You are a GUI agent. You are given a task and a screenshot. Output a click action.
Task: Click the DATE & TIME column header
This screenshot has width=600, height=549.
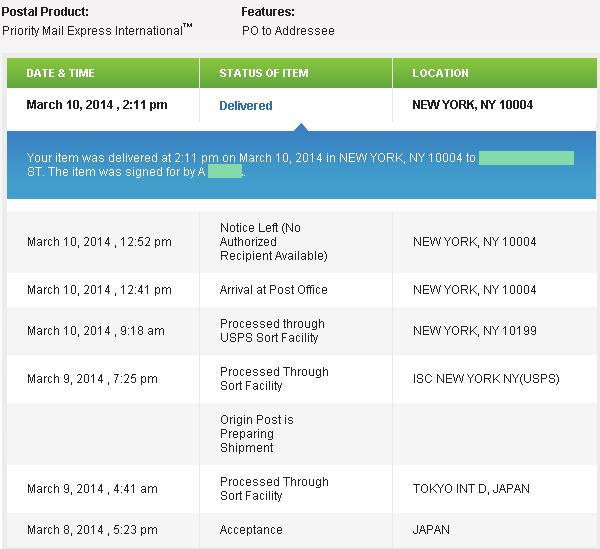60,73
